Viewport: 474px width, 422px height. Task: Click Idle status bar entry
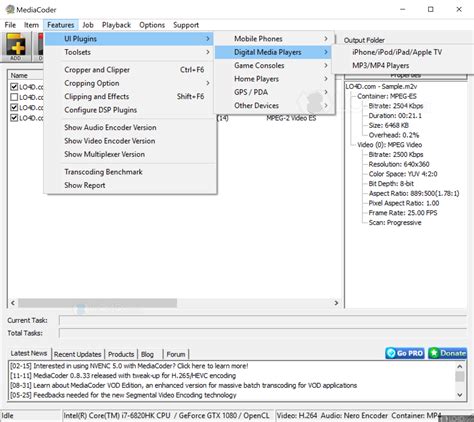click(x=31, y=416)
